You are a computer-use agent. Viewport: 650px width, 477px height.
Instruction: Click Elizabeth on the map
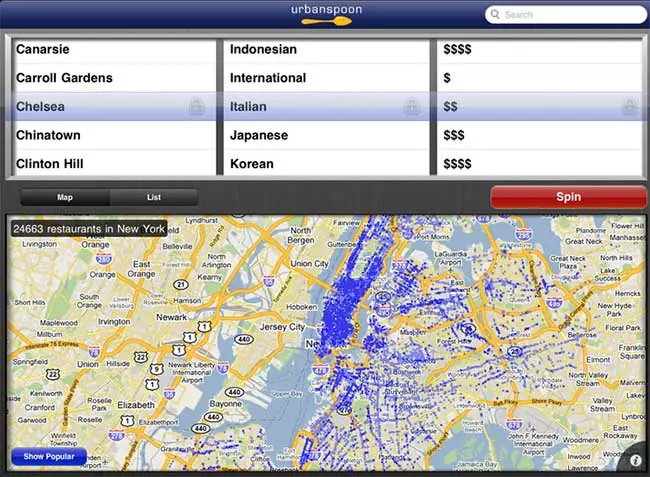pos(136,405)
